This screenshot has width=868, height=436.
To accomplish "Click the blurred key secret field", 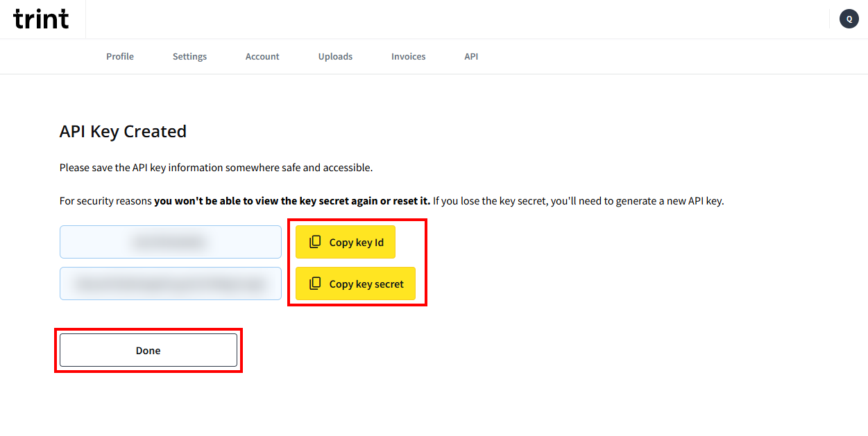I will tap(170, 284).
